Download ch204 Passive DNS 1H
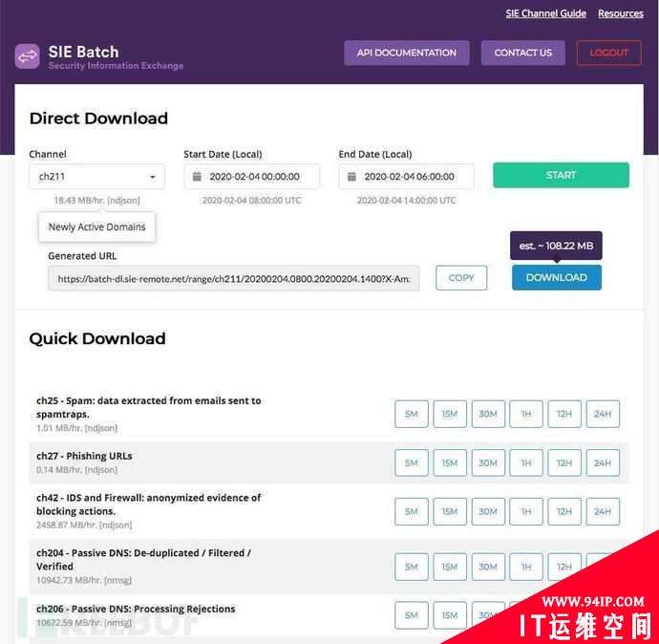The width and height of the screenshot is (659, 644). point(526,567)
